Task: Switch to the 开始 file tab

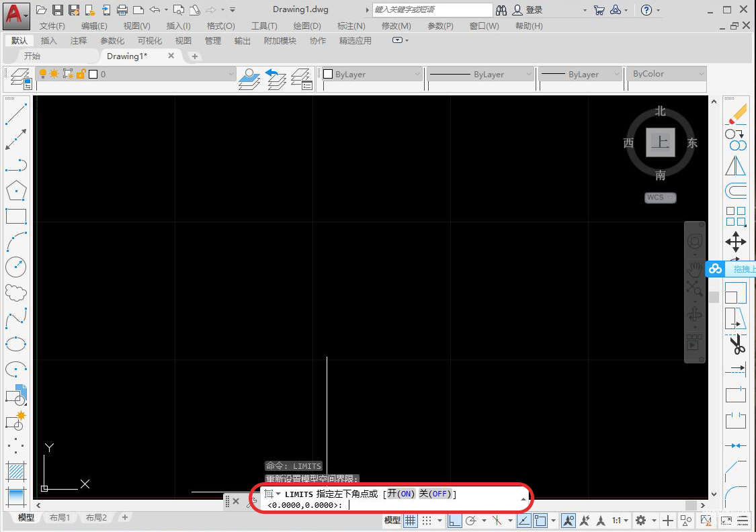Action: (32, 56)
